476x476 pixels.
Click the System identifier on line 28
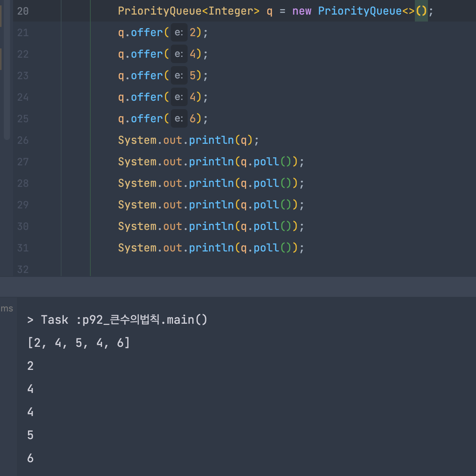(x=137, y=183)
